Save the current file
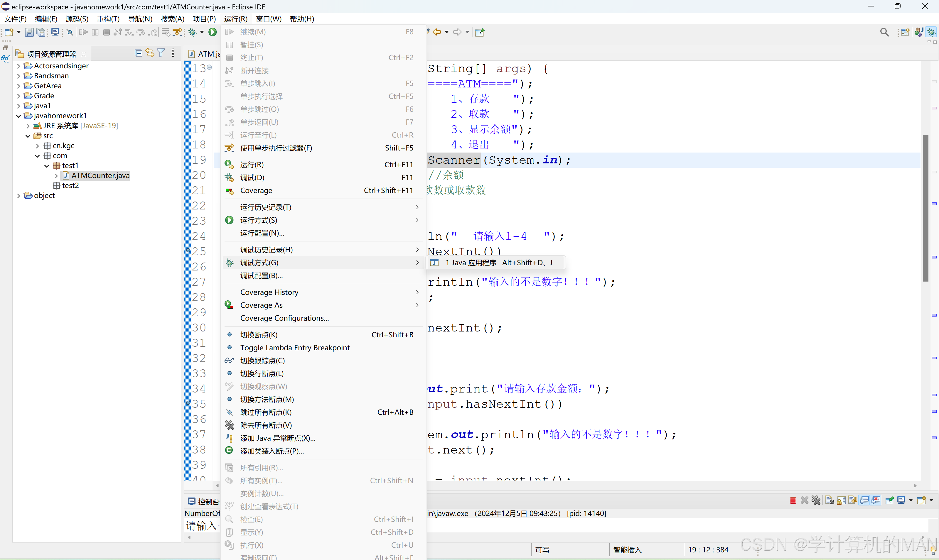This screenshot has width=939, height=560. coord(29,32)
